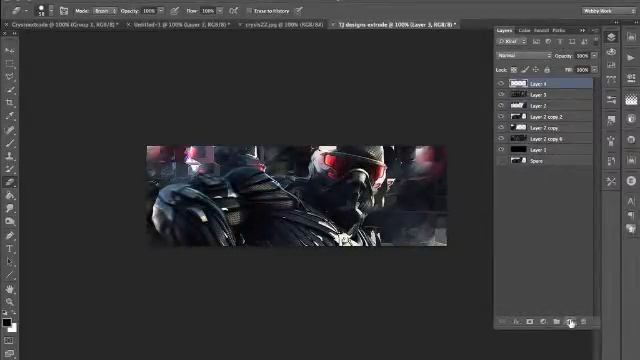
Task: Create a new group folder icon
Action: pyautogui.click(x=556, y=322)
